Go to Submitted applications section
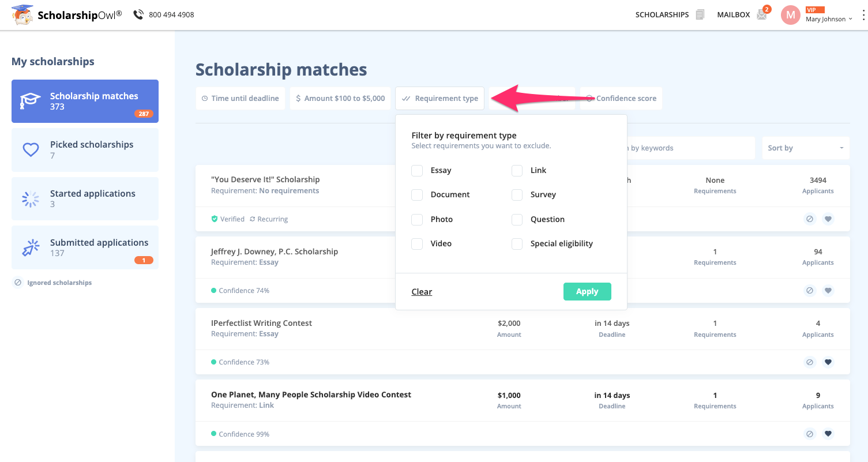Screen dimensions: 868x462 click(85, 247)
